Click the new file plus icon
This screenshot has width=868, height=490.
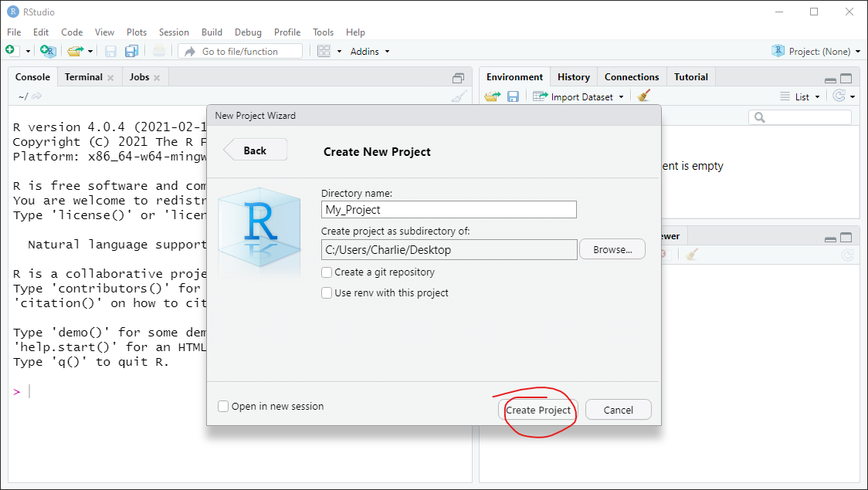[11, 51]
